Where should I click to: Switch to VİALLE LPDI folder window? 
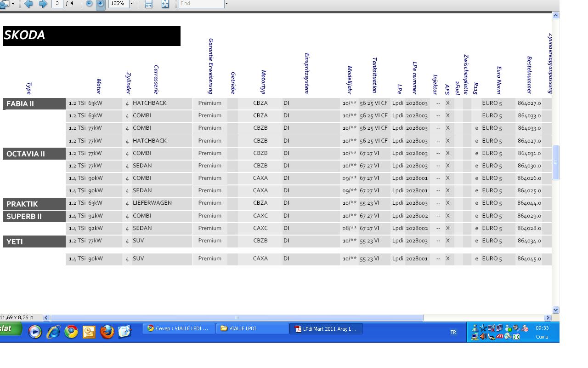coord(253,329)
